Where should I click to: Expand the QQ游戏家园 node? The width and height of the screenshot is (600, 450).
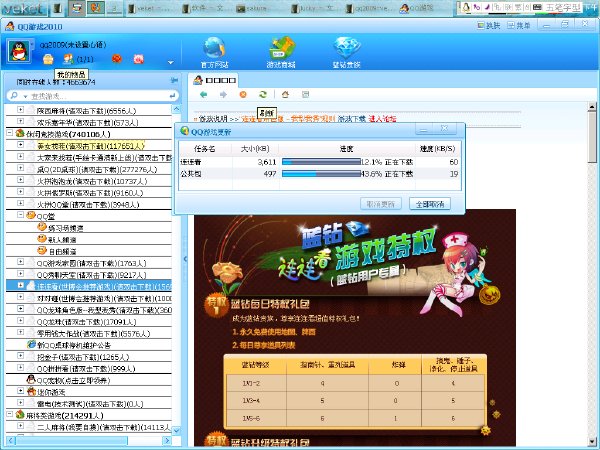pyautogui.click(x=20, y=262)
